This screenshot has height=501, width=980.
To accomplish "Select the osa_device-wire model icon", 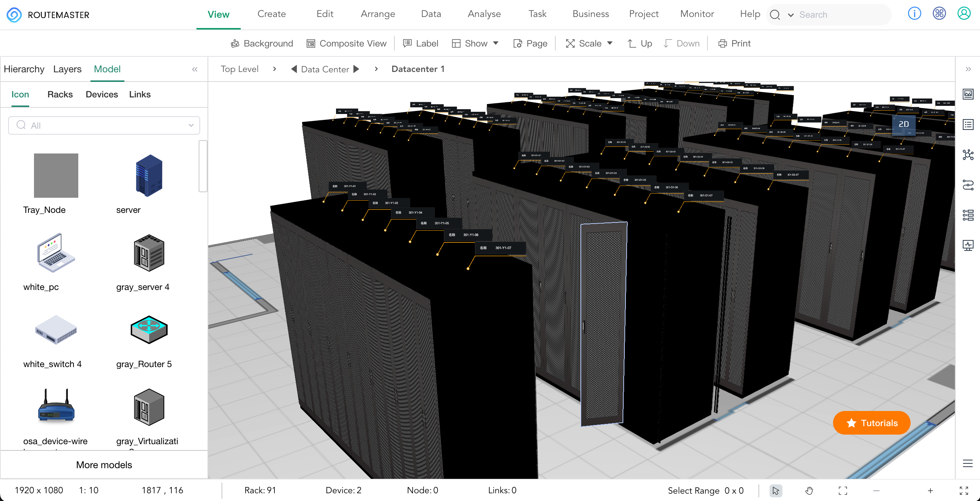I will [56, 405].
